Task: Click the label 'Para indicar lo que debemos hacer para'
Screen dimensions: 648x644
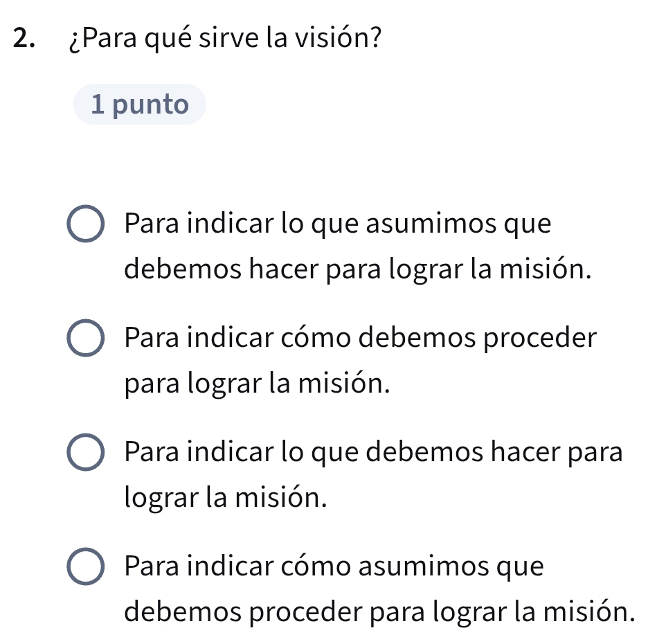Action: [x=374, y=453]
